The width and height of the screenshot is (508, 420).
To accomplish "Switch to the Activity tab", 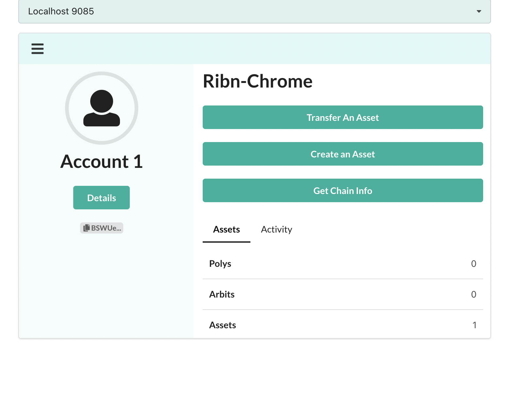I will [x=276, y=230].
